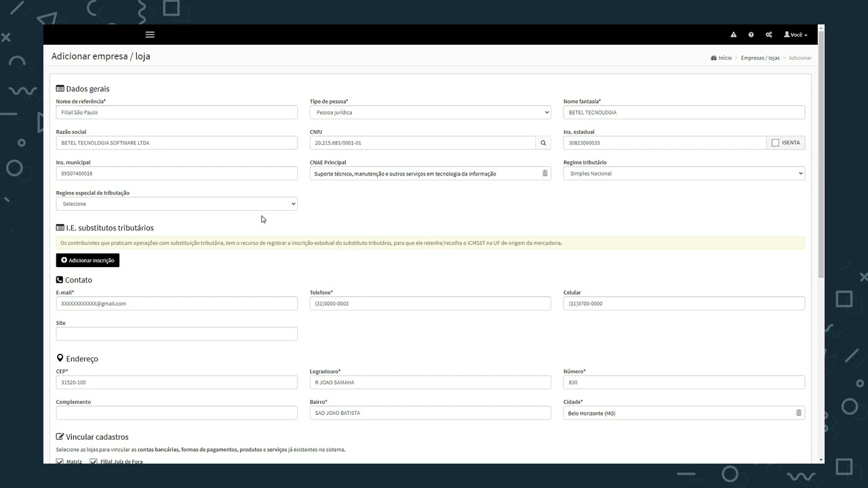Click the scrollbar down arrow
Screen dimensions: 868x488
pos(821,460)
